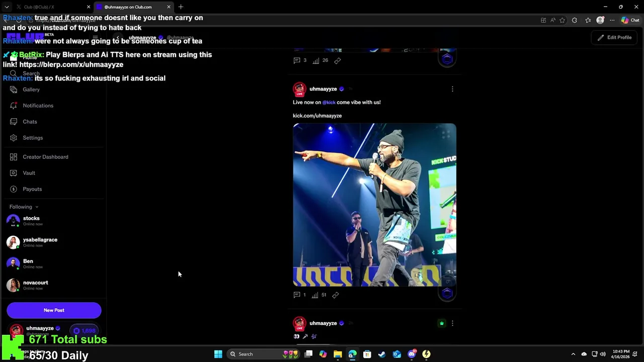
Task: Click hexagon tip button on top post
Action: (x=447, y=59)
